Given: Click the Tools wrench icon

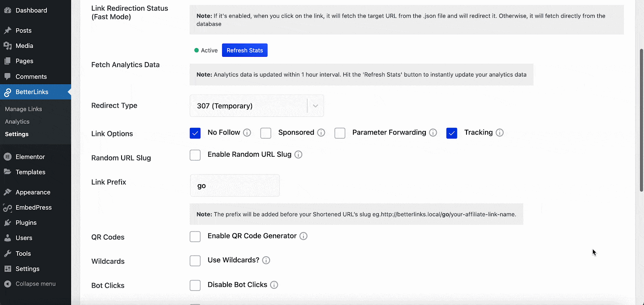Looking at the screenshot, I should (x=8, y=253).
